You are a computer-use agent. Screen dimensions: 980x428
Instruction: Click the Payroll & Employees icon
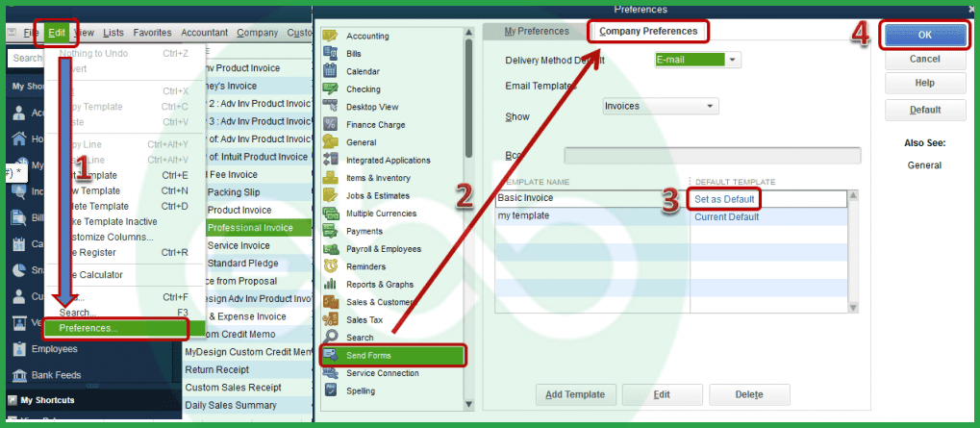tap(330, 249)
